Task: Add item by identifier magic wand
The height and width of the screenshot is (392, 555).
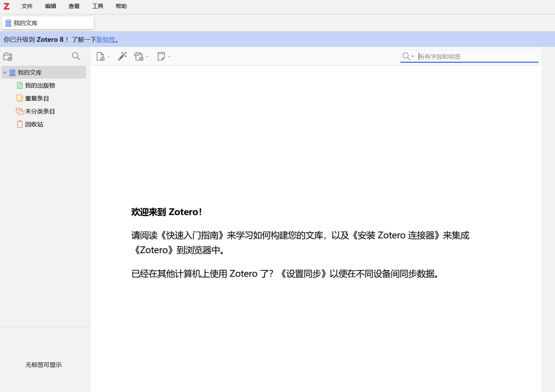Action: (122, 56)
